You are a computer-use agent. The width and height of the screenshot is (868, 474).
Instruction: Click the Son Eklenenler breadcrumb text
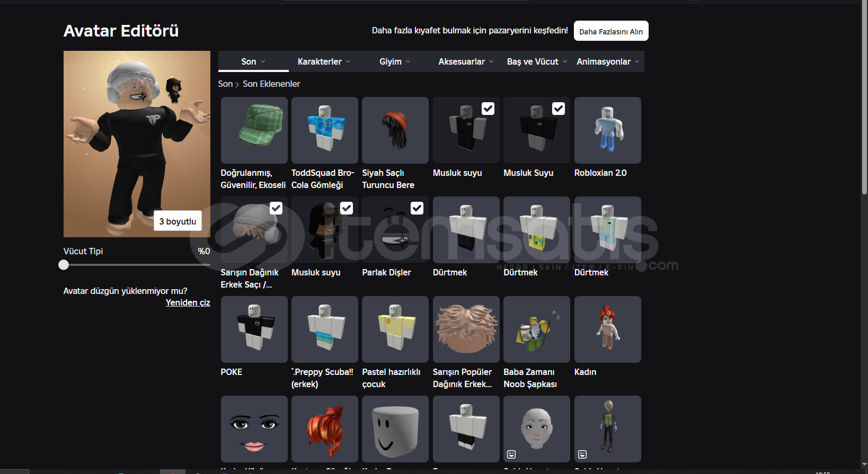pyautogui.click(x=271, y=84)
